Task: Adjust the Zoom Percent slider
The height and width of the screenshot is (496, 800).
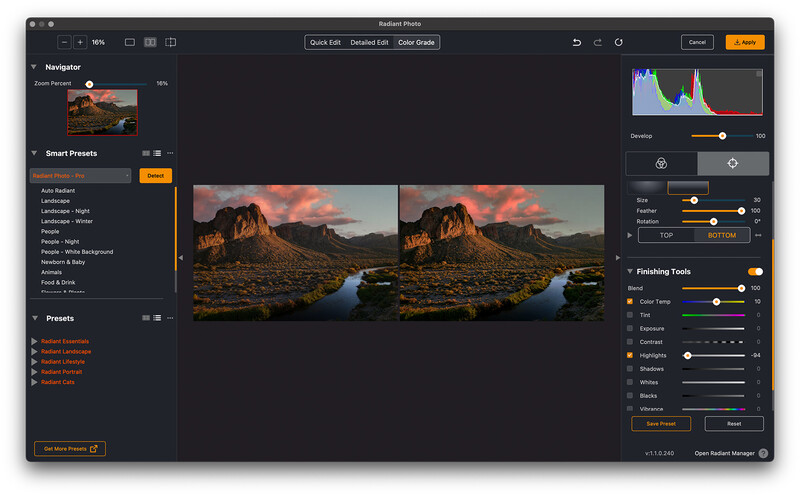Action: (116, 84)
